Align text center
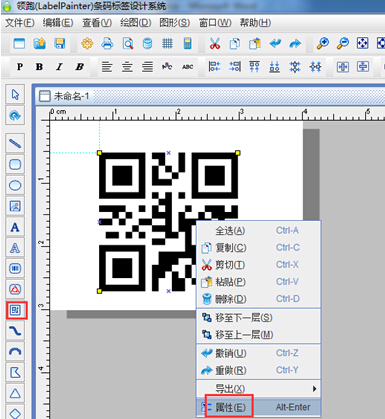The height and width of the screenshot is (419, 385). click(127, 67)
